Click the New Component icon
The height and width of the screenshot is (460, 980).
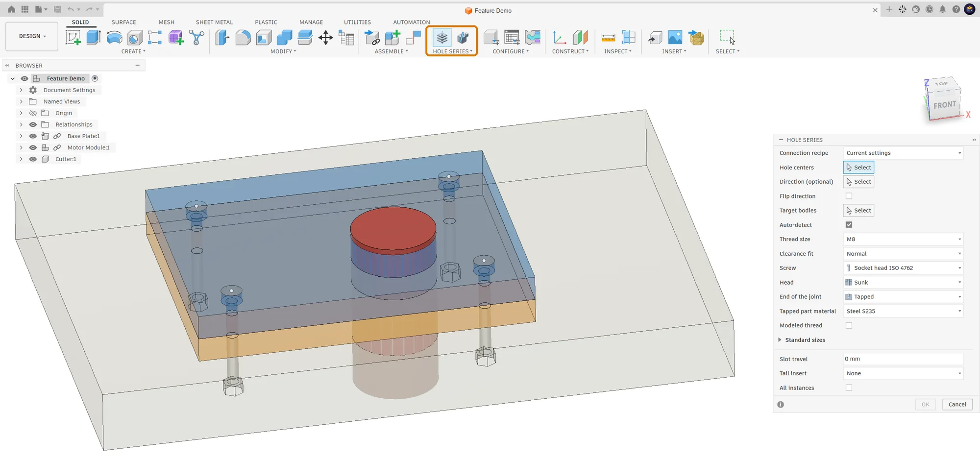392,37
